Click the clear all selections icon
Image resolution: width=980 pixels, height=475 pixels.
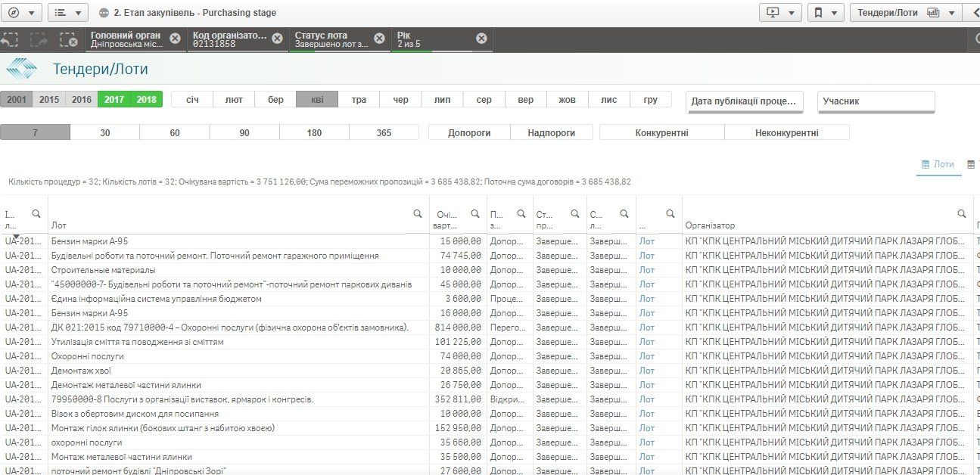click(69, 40)
